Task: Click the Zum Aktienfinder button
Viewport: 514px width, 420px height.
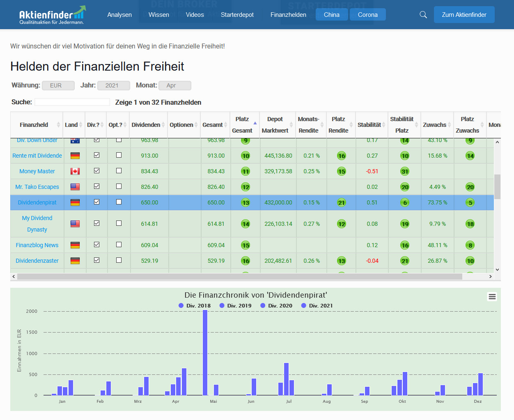Action: pos(464,15)
